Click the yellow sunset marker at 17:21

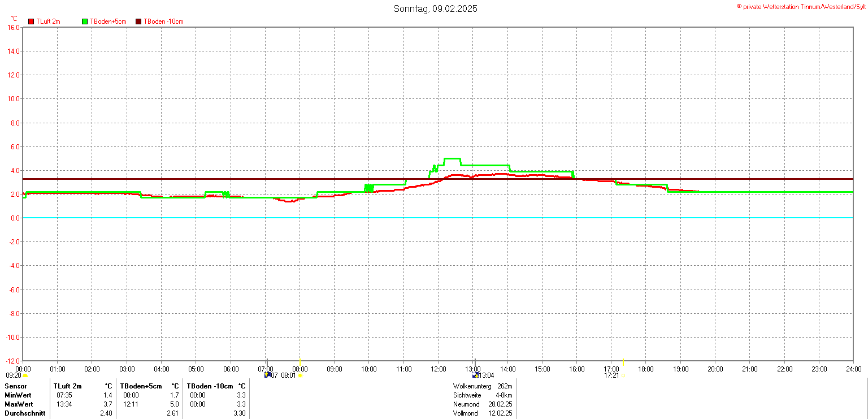pos(622,375)
